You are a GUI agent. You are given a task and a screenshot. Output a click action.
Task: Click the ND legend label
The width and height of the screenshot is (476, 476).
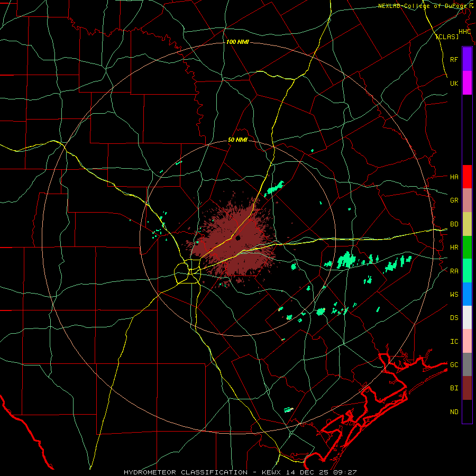click(454, 412)
